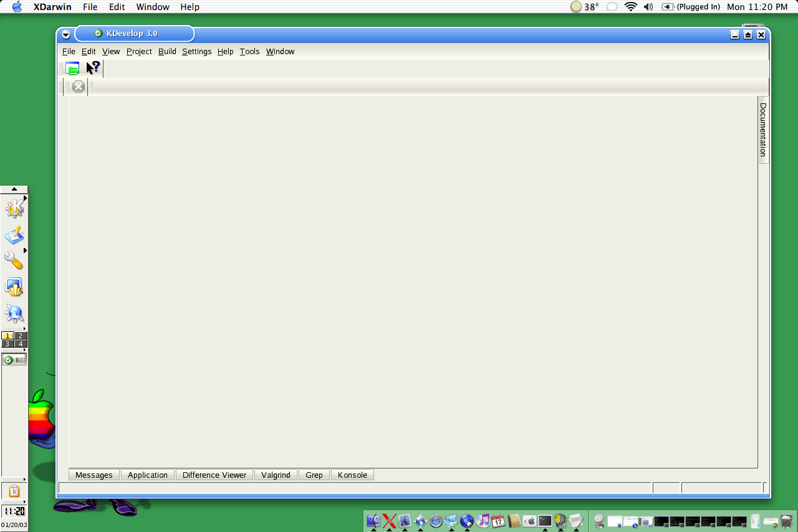Open the KDE K menu launcher

click(x=14, y=208)
